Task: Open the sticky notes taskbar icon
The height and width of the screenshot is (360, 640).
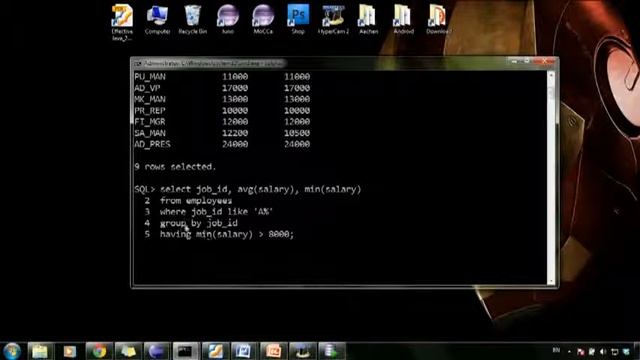Action: click(x=128, y=351)
